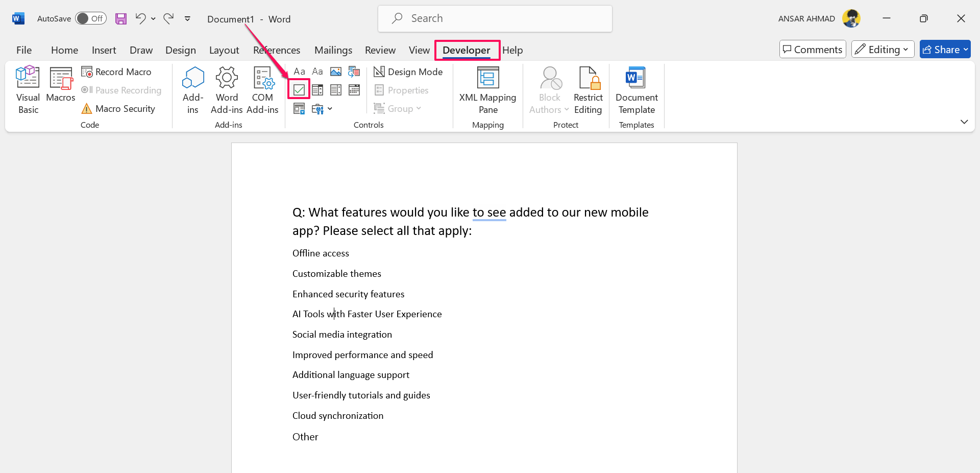Collapse the ribbon using the chevron

(964, 122)
